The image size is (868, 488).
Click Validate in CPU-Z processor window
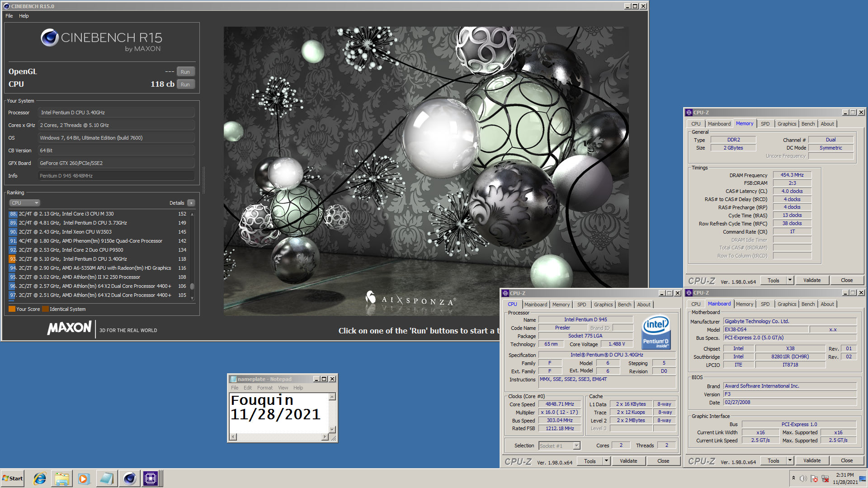628,461
